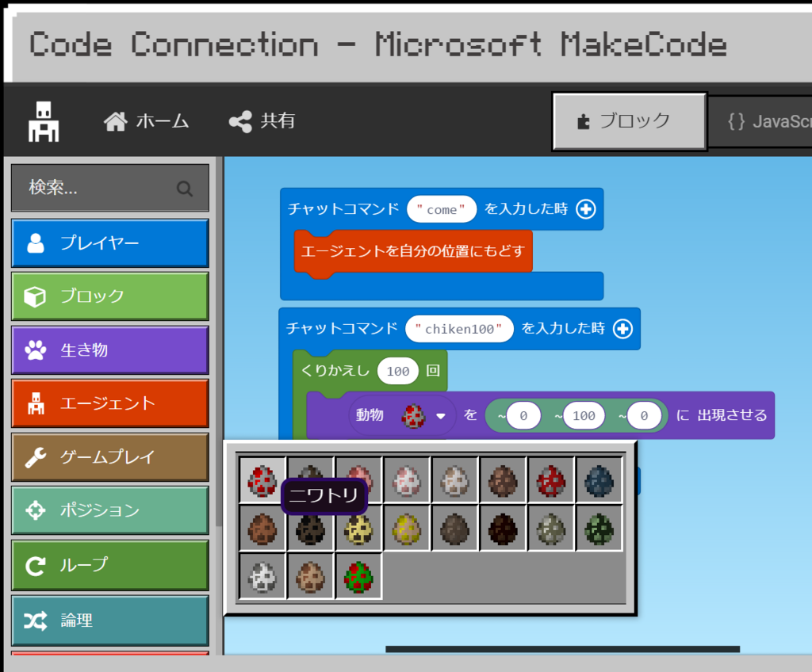Switch to the ブロック editor tab
The height and width of the screenshot is (672, 812).
point(630,122)
